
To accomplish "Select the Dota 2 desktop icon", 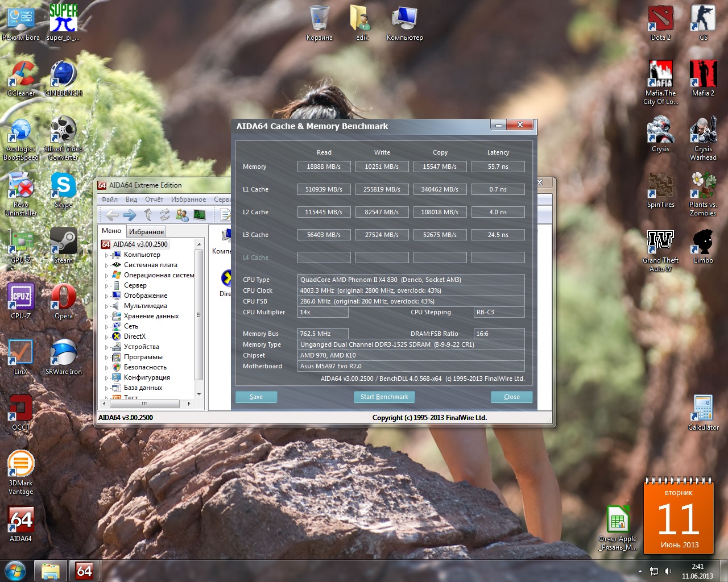I will (x=660, y=23).
